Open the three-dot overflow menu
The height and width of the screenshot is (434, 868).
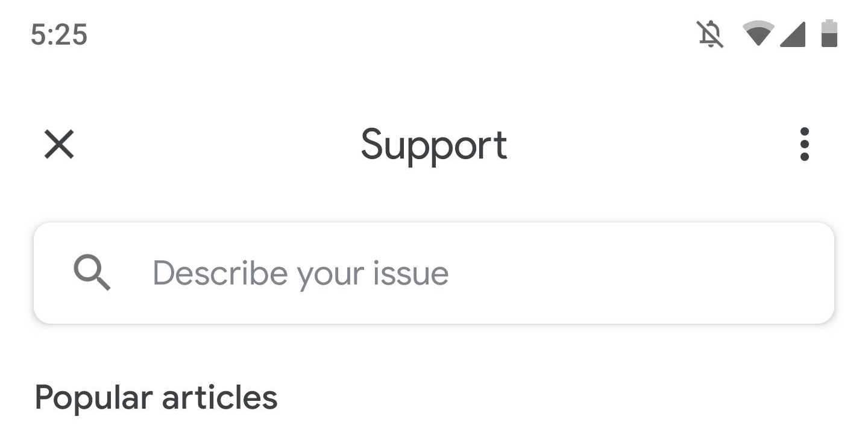[804, 145]
